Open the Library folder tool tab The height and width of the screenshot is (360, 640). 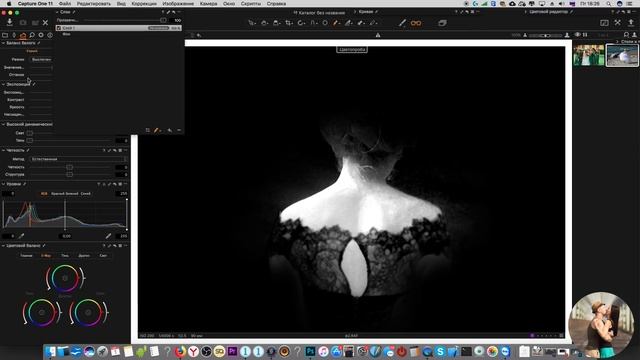coord(5,35)
